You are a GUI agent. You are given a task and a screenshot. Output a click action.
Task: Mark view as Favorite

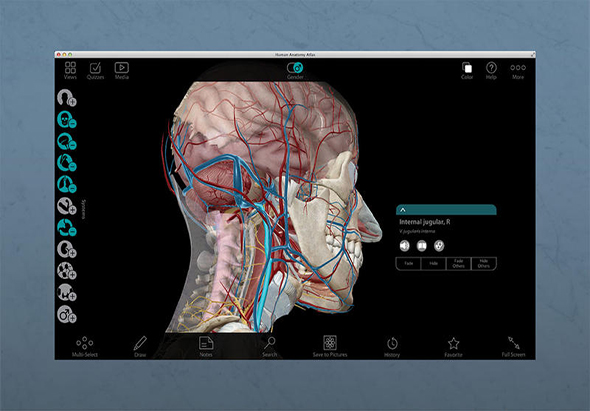tap(453, 346)
